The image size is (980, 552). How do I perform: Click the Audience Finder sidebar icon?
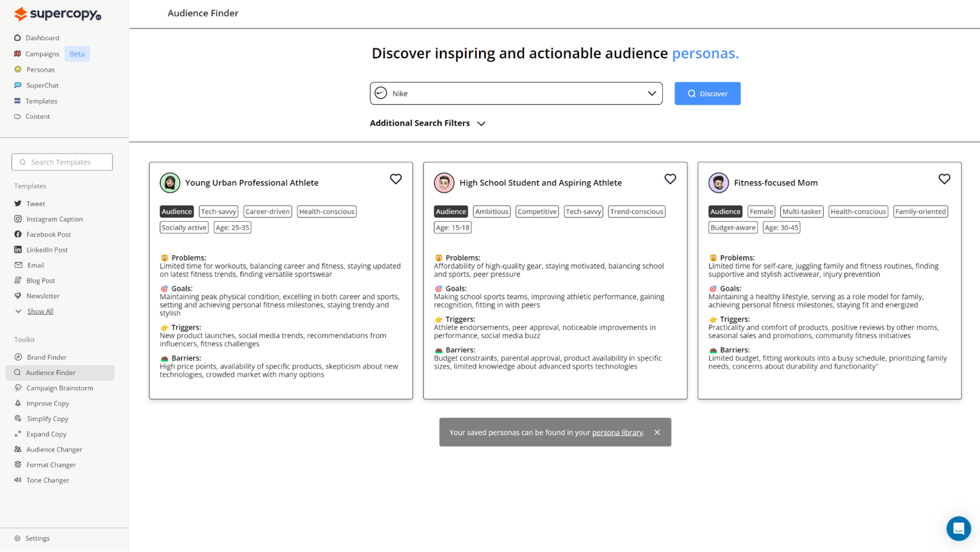pyautogui.click(x=18, y=372)
